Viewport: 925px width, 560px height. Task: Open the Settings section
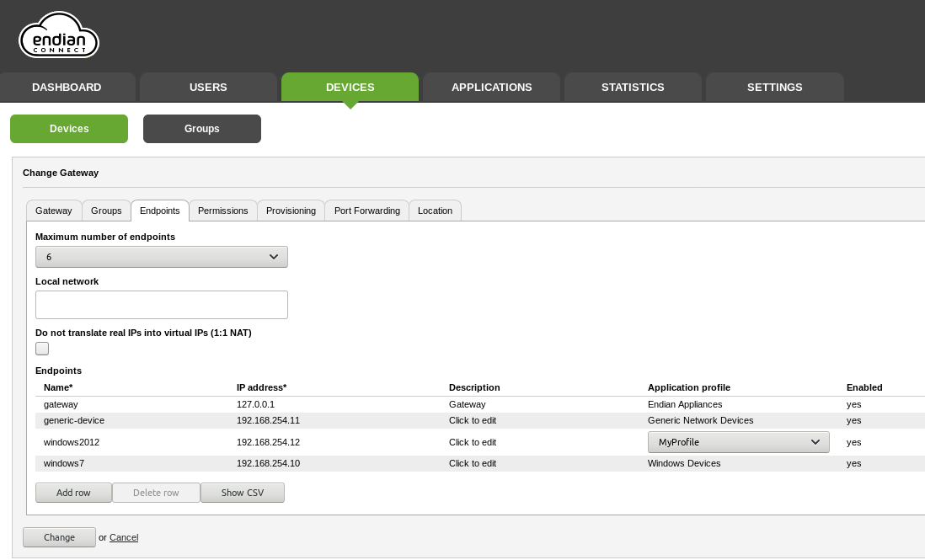[x=774, y=87]
